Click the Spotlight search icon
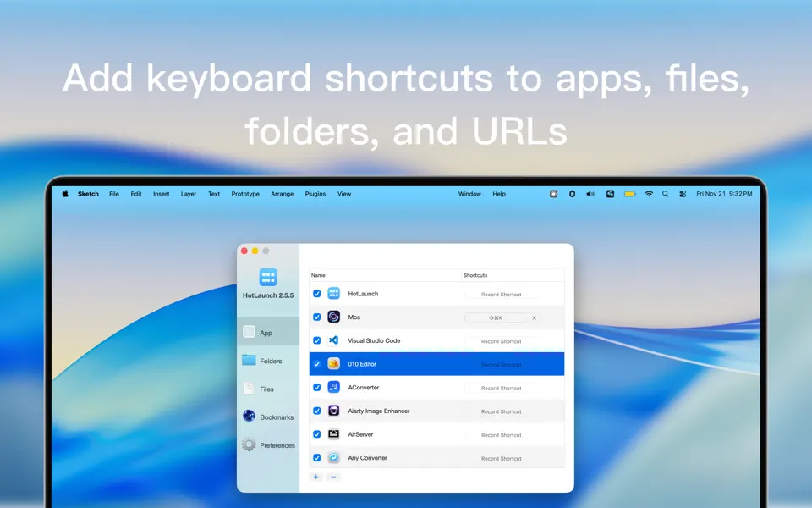Viewport: 812px width, 508px height. click(x=665, y=194)
